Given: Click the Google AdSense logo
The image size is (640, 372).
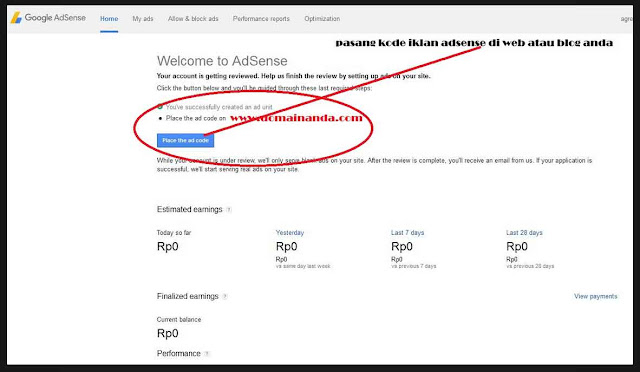Looking at the screenshot, I should coord(48,18).
